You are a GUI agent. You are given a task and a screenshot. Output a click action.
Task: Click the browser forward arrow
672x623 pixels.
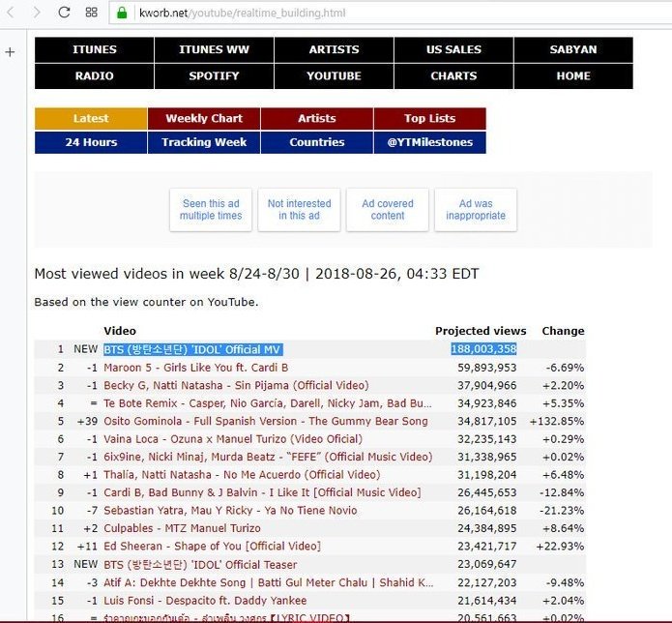(x=38, y=13)
